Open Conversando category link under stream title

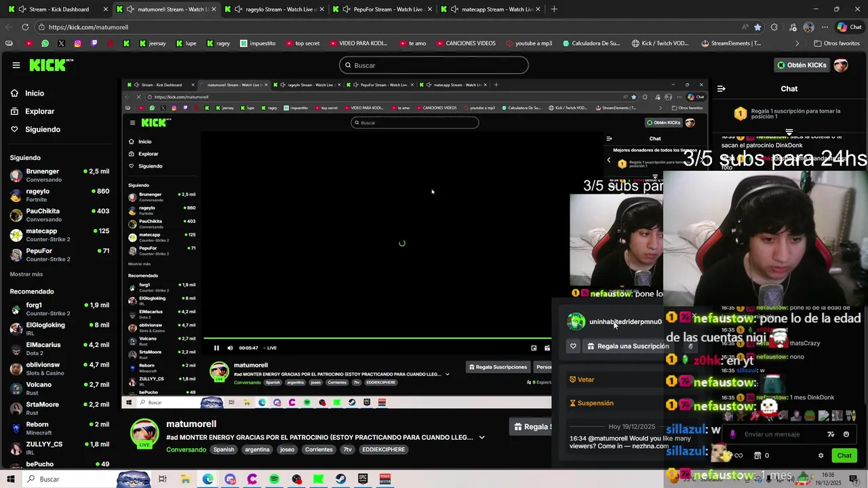[x=186, y=450]
